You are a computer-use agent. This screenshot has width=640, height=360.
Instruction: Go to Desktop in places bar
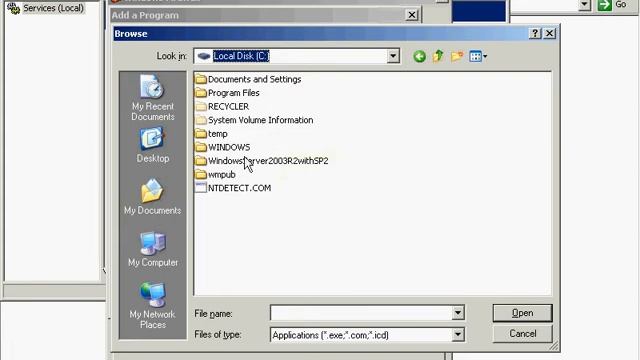pyautogui.click(x=153, y=145)
